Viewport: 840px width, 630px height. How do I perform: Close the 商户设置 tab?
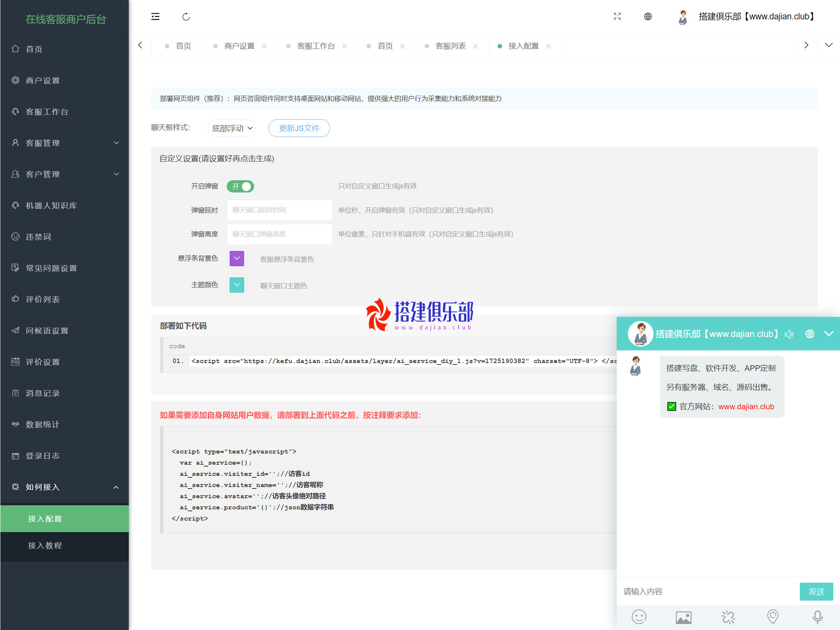point(264,46)
